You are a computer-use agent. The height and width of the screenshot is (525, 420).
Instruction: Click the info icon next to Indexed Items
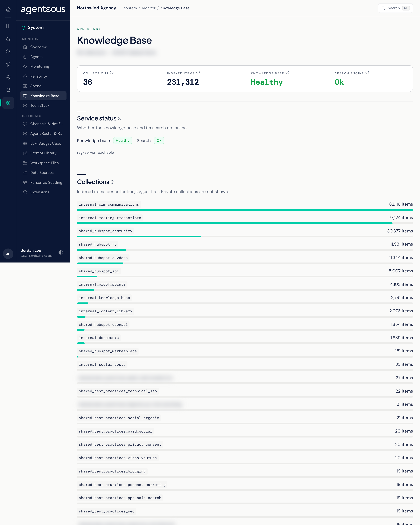[198, 73]
